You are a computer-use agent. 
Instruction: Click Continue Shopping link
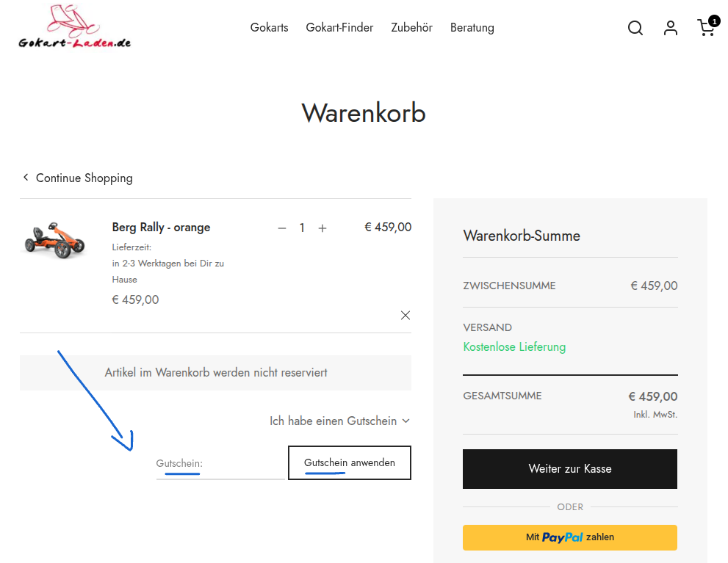tap(84, 178)
